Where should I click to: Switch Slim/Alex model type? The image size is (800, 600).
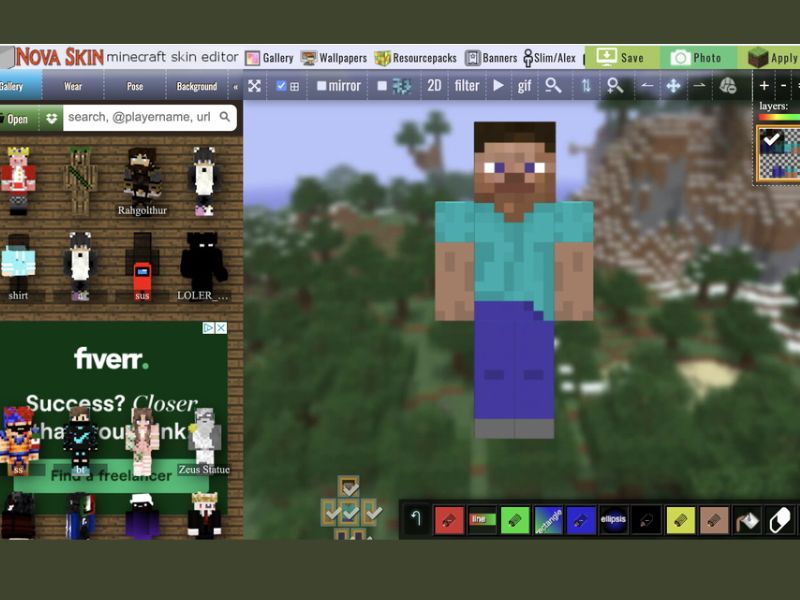coord(549,58)
